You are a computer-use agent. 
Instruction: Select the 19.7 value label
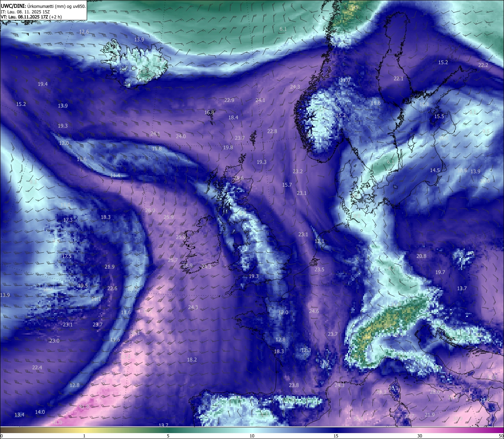[x=440, y=272]
